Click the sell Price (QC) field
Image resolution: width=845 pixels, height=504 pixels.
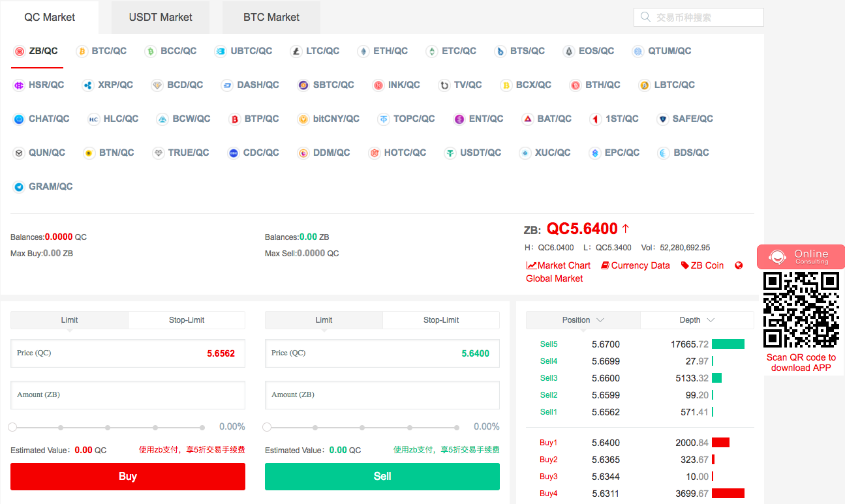382,353
